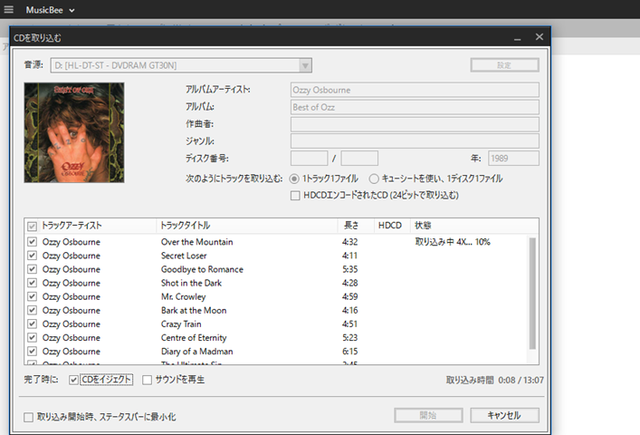Click the HDCD column header
Screen dimensions: 640x435
tap(392, 226)
